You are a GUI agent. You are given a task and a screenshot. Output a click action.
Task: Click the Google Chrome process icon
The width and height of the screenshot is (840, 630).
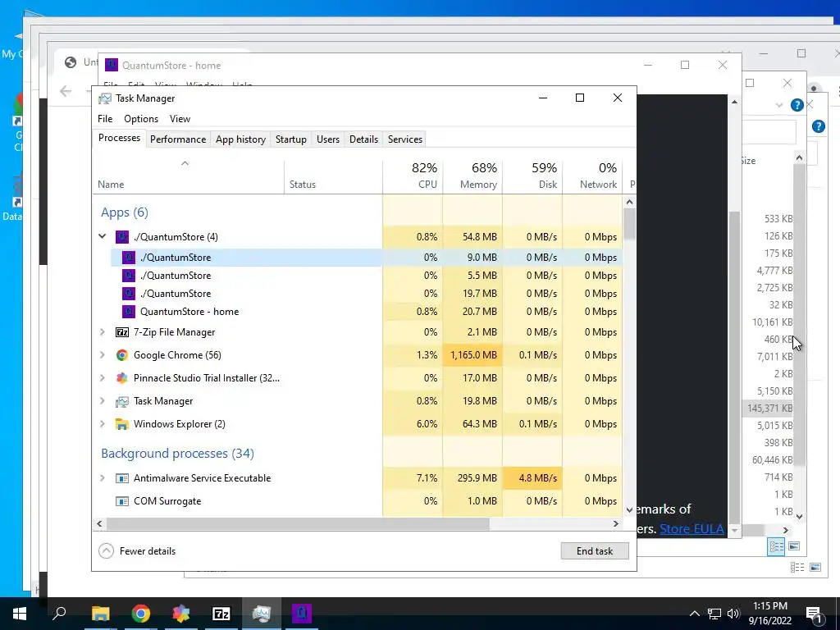pos(122,354)
